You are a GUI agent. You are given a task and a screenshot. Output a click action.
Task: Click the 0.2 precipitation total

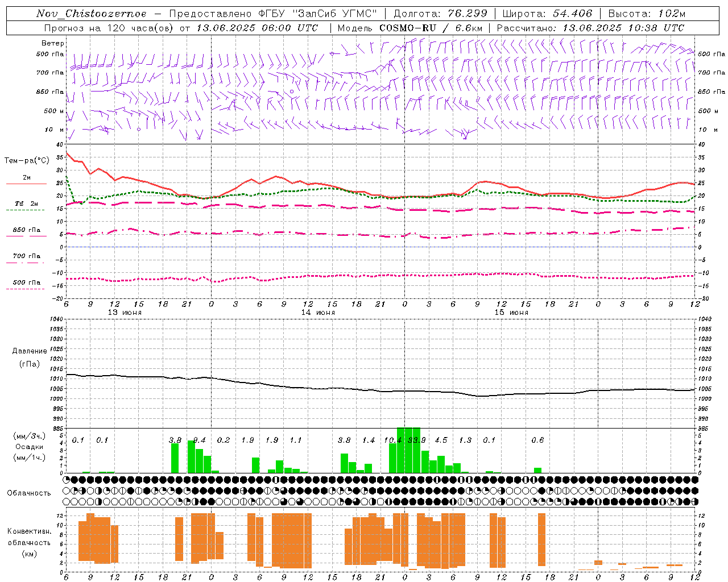pos(224,440)
